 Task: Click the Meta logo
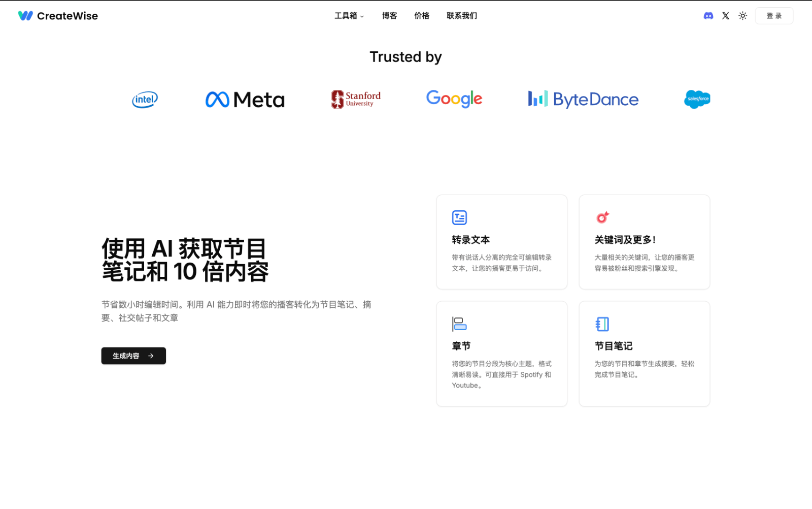pyautogui.click(x=245, y=100)
